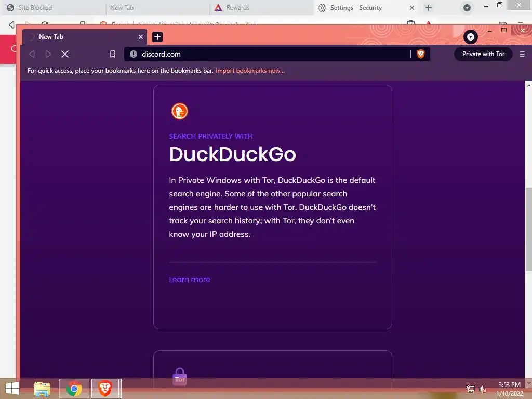
Task: Open the Brave Shields lion icon
Action: point(420,54)
